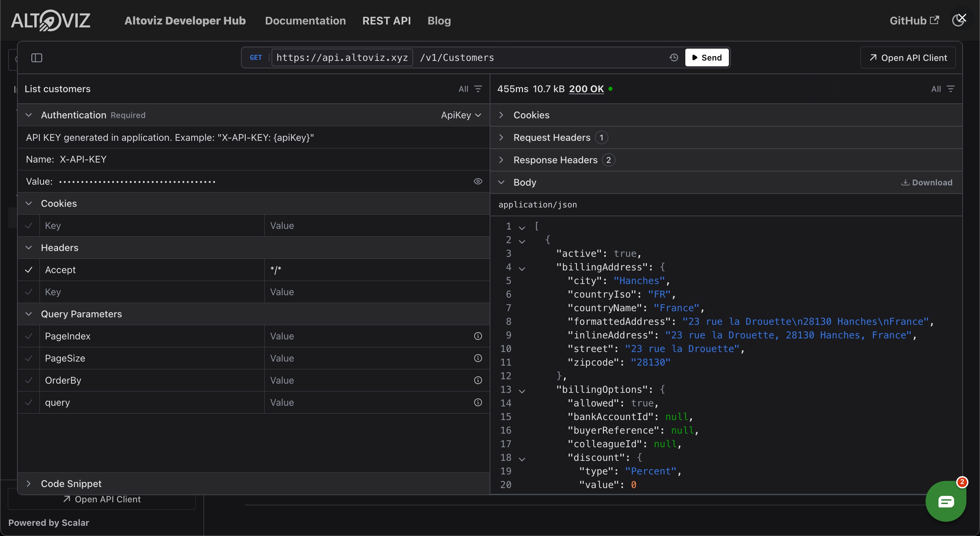Expand Request Headers section
This screenshot has width=980, height=536.
coord(501,137)
